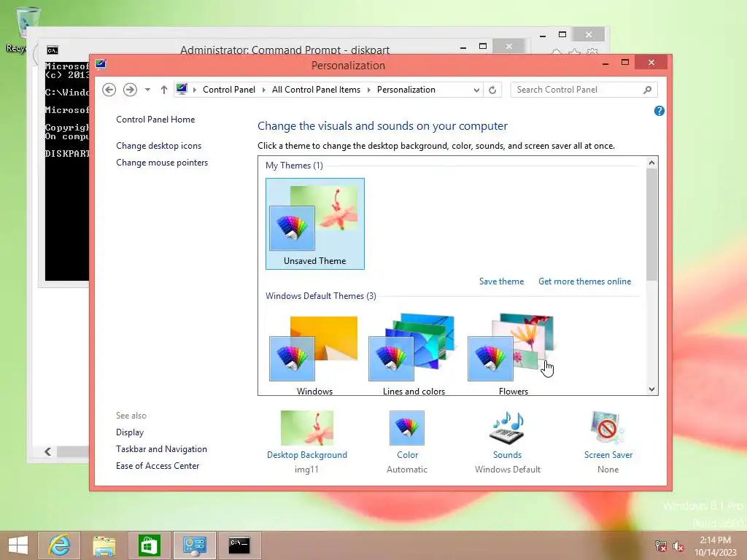Click the Control Panel taskbar button

point(194,545)
